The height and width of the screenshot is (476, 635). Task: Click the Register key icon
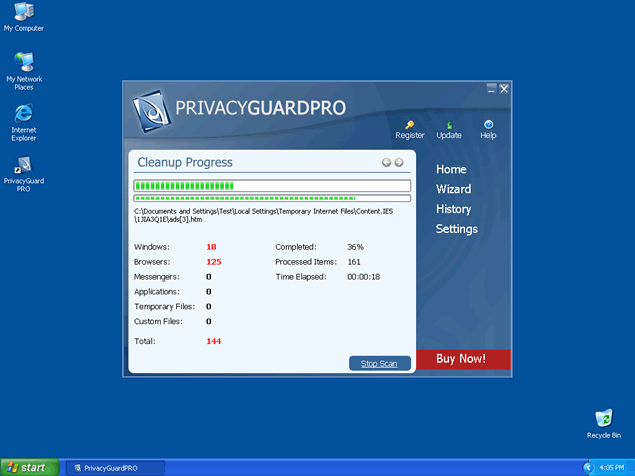coord(410,124)
